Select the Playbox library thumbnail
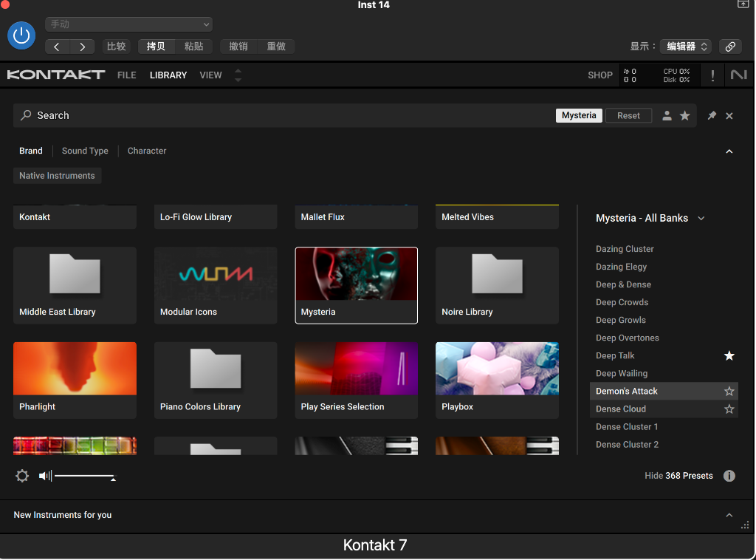 tap(497, 369)
